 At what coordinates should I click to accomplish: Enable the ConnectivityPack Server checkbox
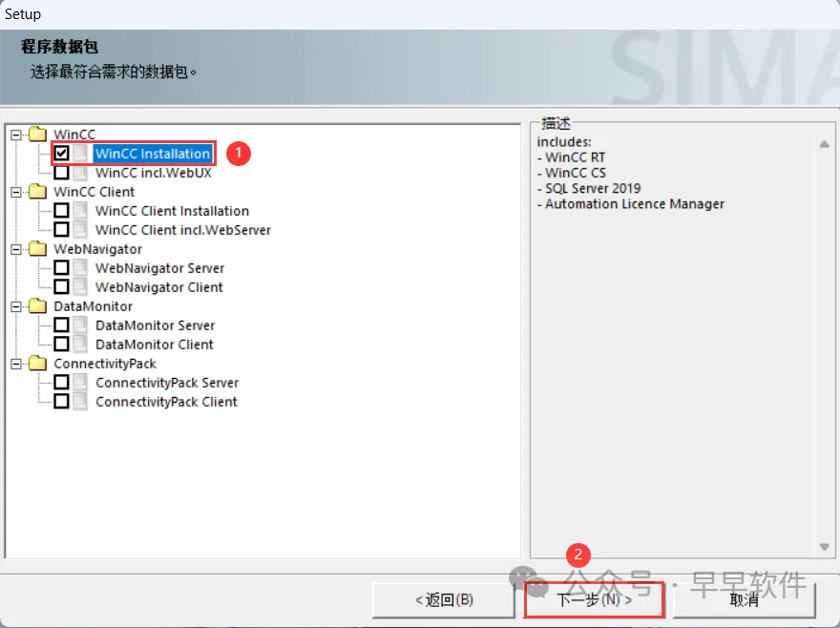[x=62, y=383]
